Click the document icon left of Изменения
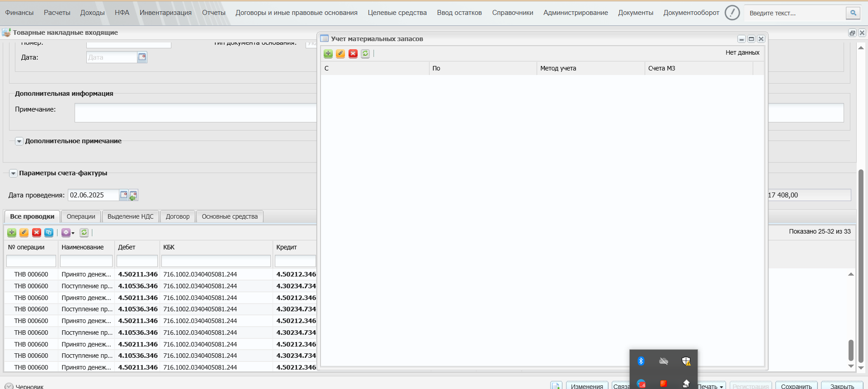Viewport: 868px width, 389px height. [557, 386]
